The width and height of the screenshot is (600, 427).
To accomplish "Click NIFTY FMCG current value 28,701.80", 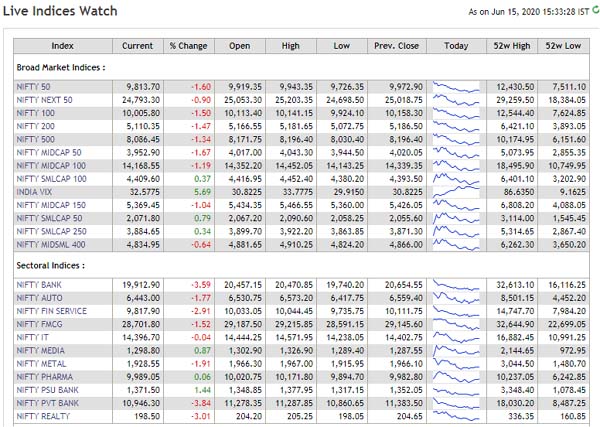I will (x=141, y=324).
